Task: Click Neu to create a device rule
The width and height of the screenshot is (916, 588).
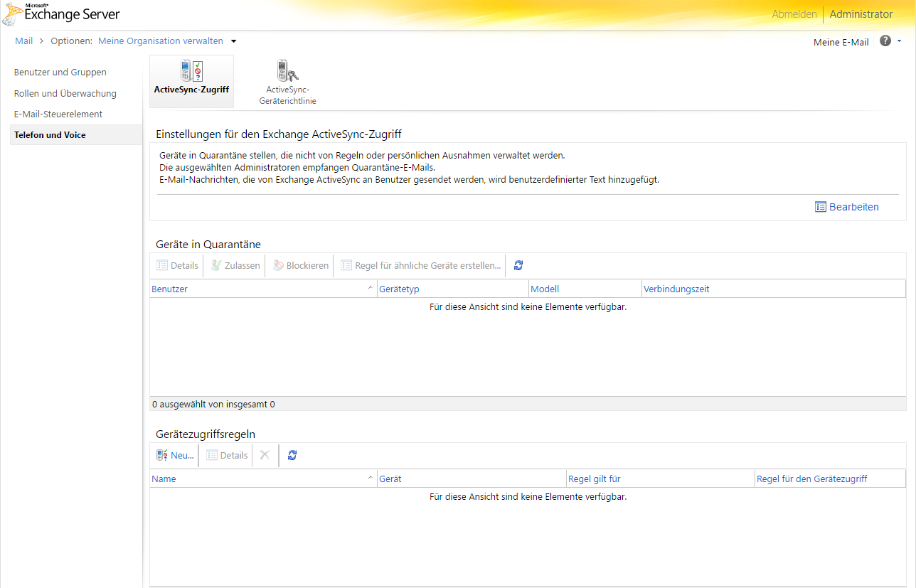Action: 175,455
